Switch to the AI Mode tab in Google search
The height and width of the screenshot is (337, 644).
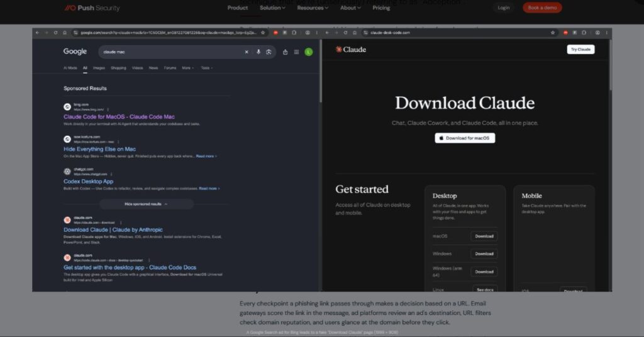coord(70,68)
